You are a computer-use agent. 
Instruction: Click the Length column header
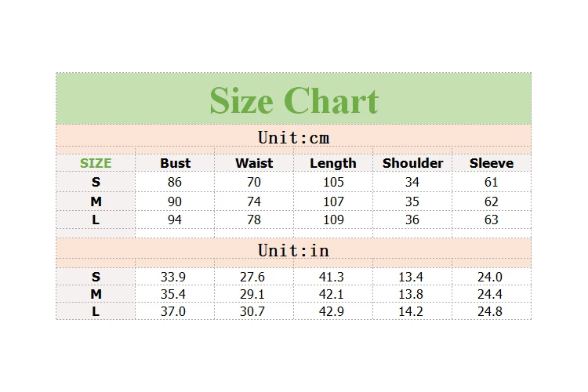coord(333,164)
